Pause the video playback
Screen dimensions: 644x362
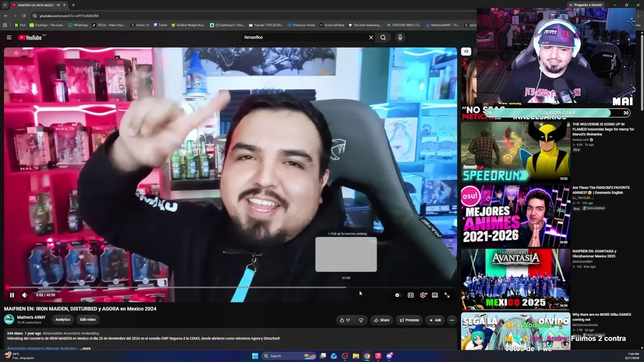(x=12, y=295)
